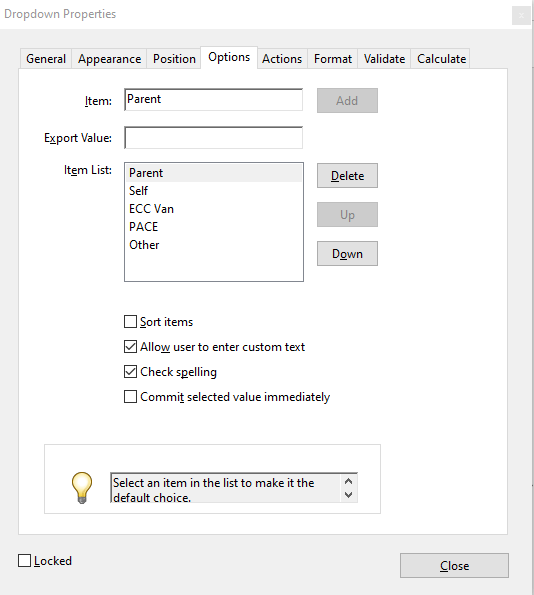Open the Actions tab
The height and width of the screenshot is (595, 534).
tap(282, 59)
